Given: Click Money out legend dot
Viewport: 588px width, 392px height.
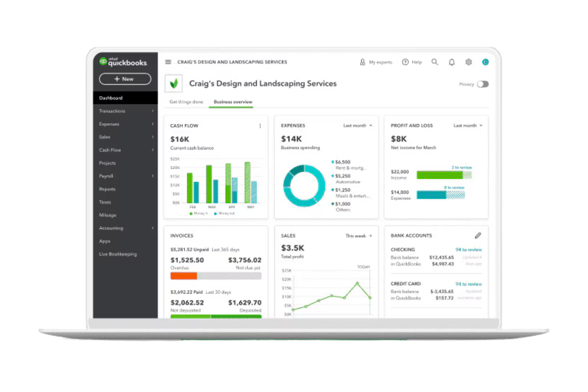Looking at the screenshot, I should point(215,214).
